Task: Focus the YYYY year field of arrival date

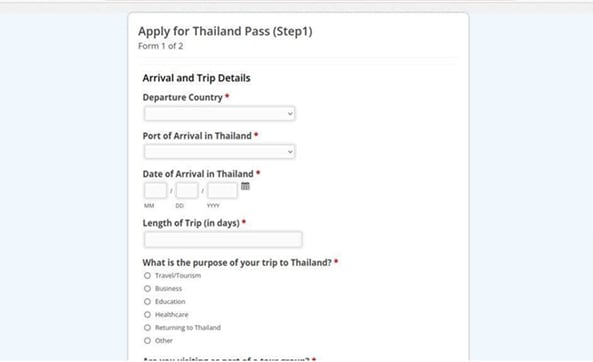Action: (222, 190)
